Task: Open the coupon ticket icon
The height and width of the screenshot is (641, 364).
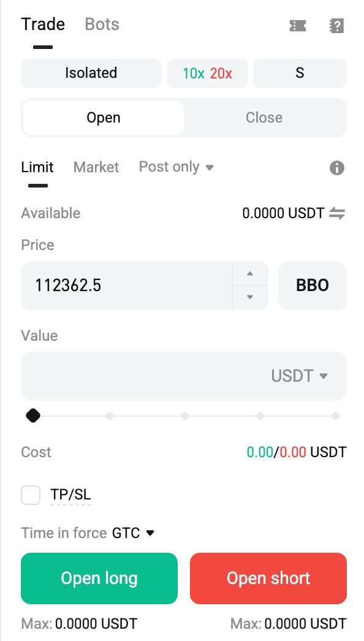Action: point(298,26)
